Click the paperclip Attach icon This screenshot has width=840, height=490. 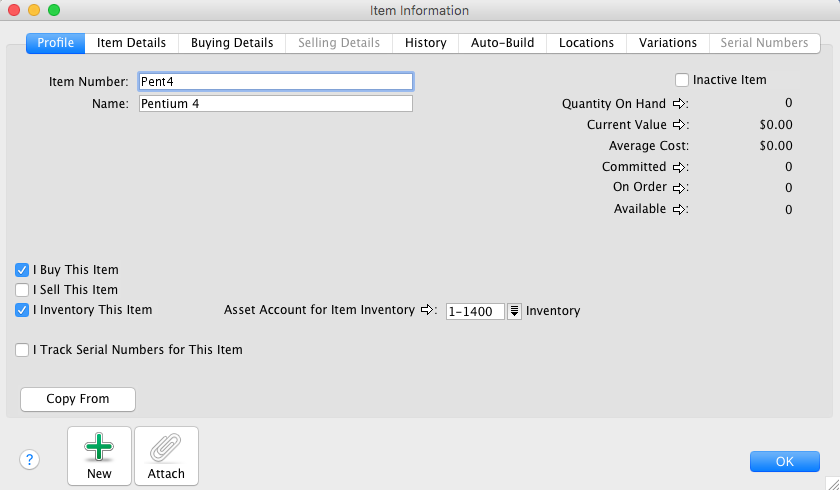tap(166, 448)
